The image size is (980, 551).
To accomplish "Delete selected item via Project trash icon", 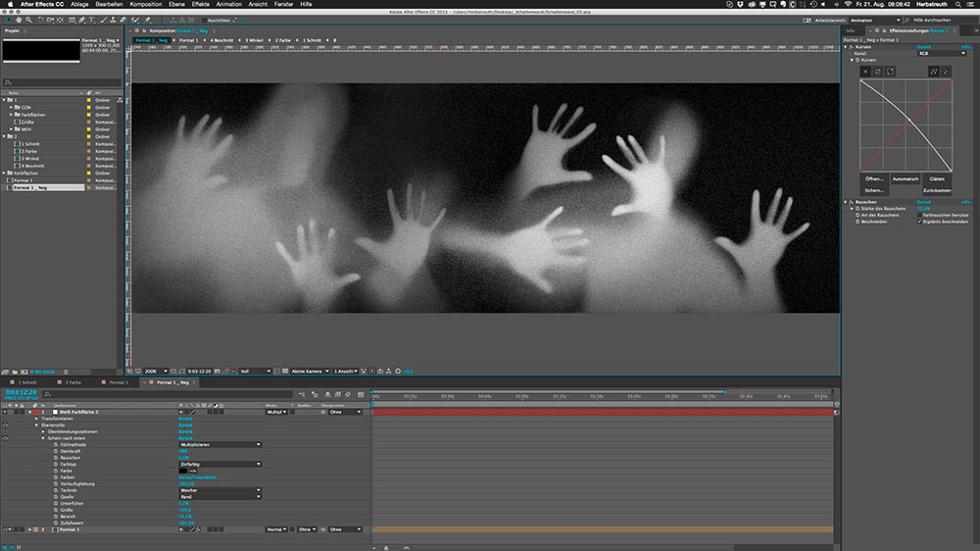I will pyautogui.click(x=66, y=372).
